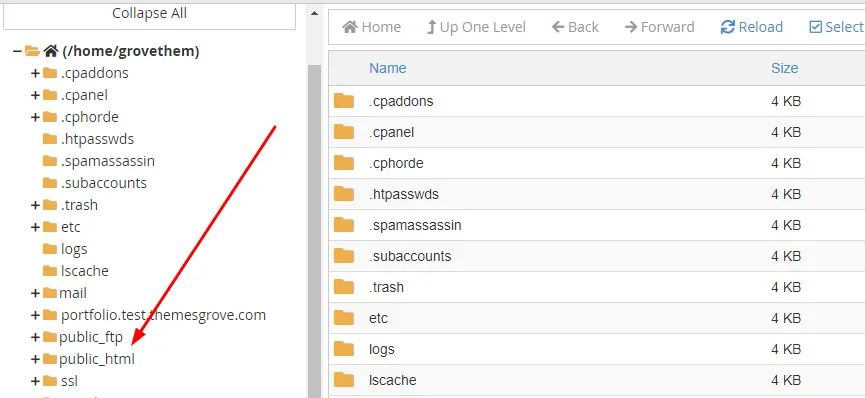Viewport: 865px width, 398px height.
Task: Expand the mail tree folder
Action: (x=35, y=293)
